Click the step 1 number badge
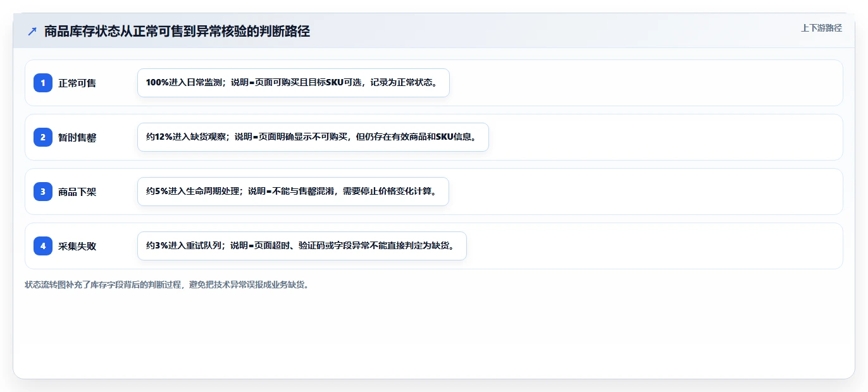This screenshot has width=868, height=392. click(x=43, y=83)
